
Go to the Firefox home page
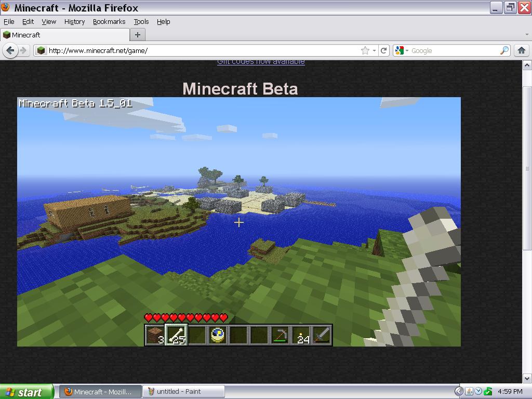click(522, 50)
